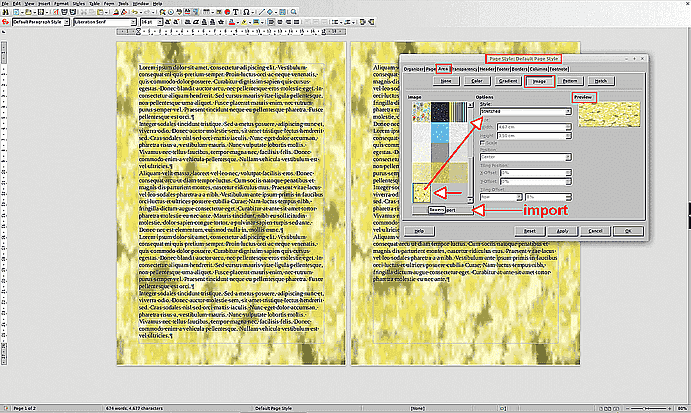Switch to the Footnote tab
This screenshot has height=413, width=691.
point(559,69)
